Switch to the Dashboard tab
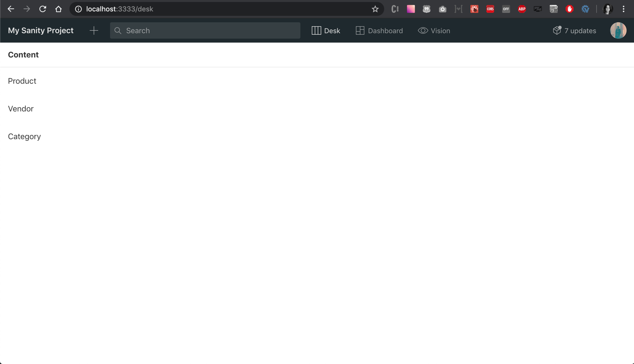The width and height of the screenshot is (634, 364). [x=379, y=31]
